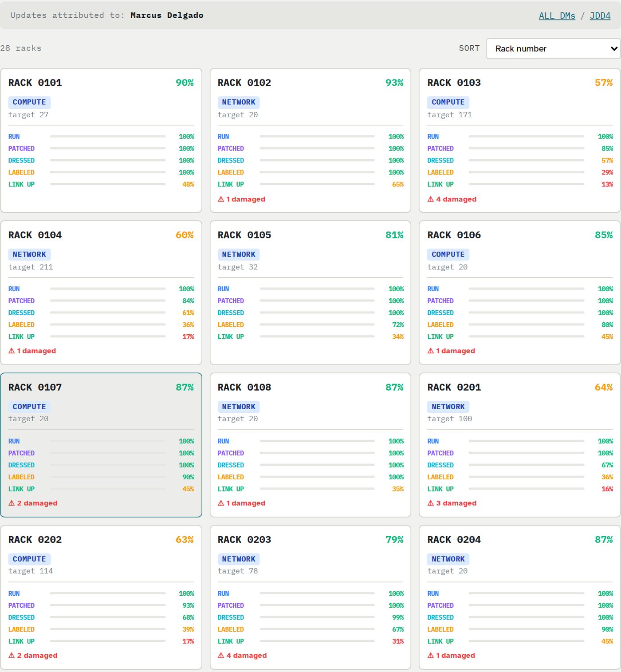Click the warning icon on RACK 0102
621x672 pixels.
[221, 199]
